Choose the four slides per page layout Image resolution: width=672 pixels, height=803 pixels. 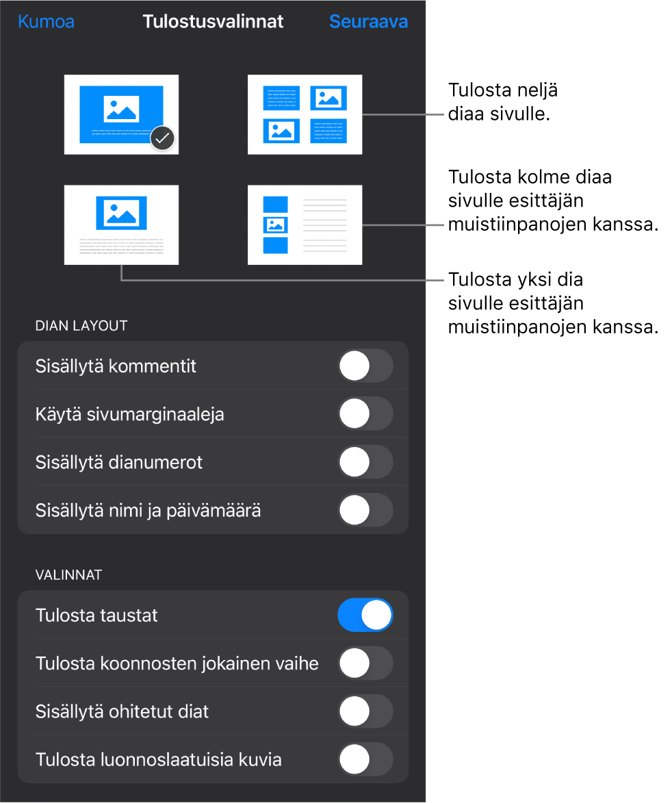305,115
